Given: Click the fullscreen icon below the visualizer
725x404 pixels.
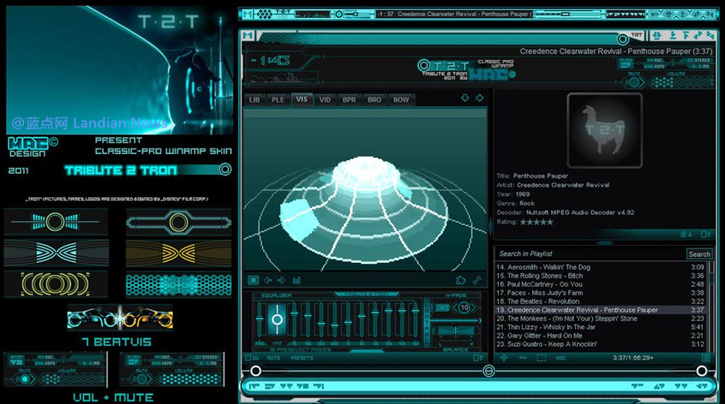Looking at the screenshot, I should coord(253,280).
